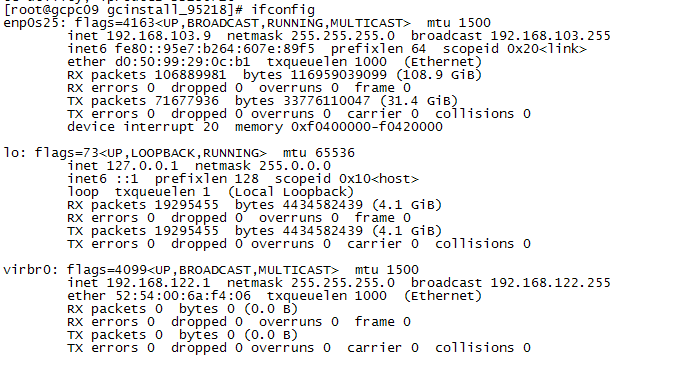Click the IP address 192.168.103.9
This screenshot has height=367, width=697.
(x=159, y=36)
